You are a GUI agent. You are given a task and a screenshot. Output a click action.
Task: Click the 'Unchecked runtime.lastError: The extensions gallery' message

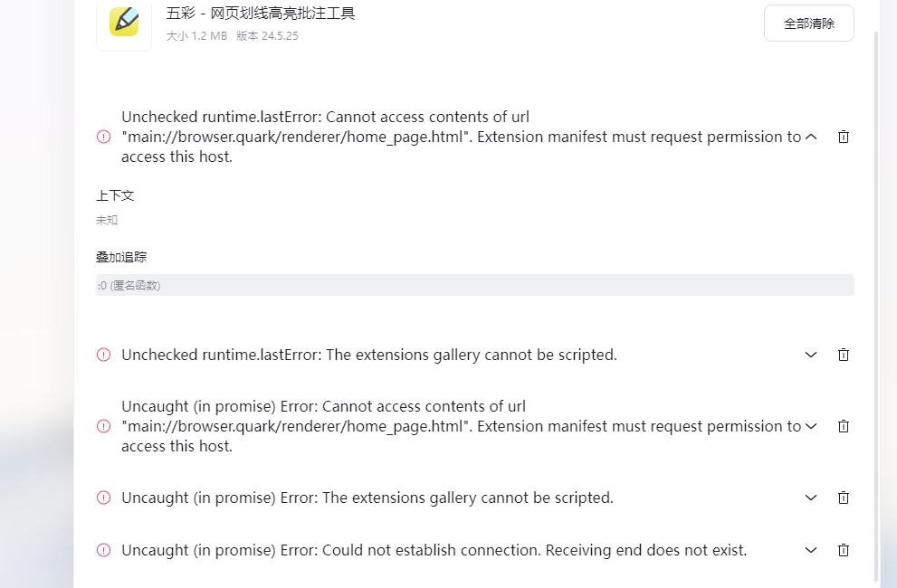tap(369, 355)
